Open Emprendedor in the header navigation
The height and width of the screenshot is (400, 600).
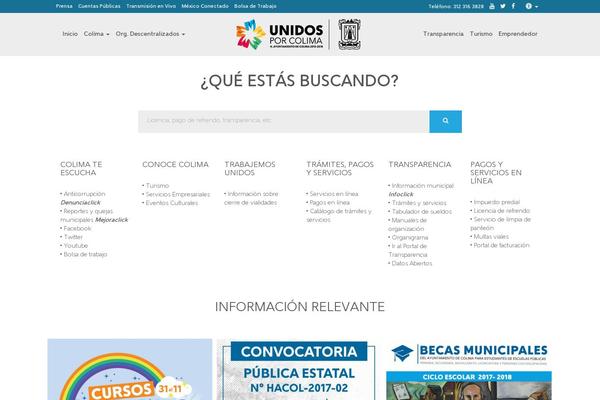coord(518,34)
